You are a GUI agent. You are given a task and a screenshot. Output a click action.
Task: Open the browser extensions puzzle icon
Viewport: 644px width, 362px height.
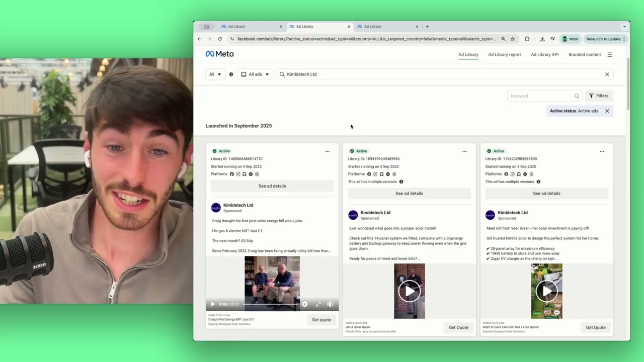[527, 39]
